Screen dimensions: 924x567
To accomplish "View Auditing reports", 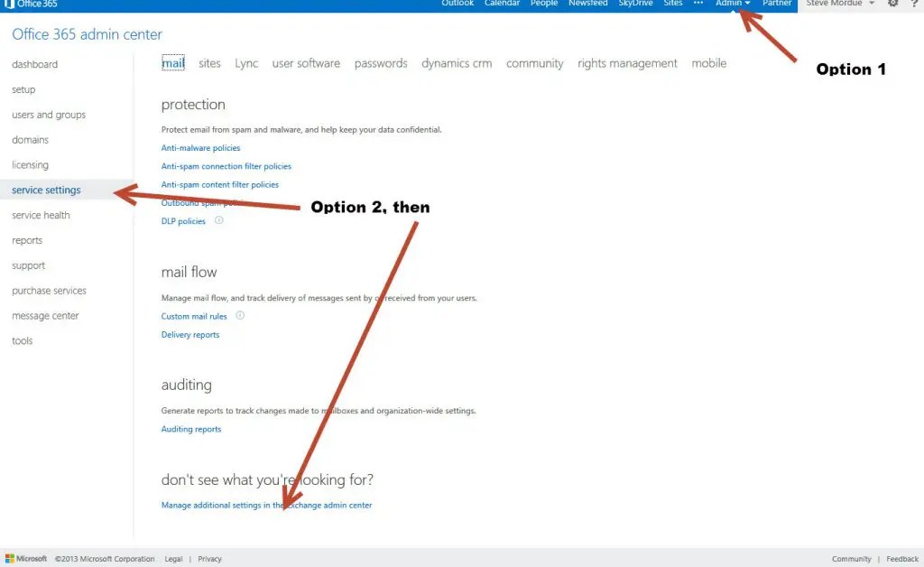I will click(x=190, y=429).
